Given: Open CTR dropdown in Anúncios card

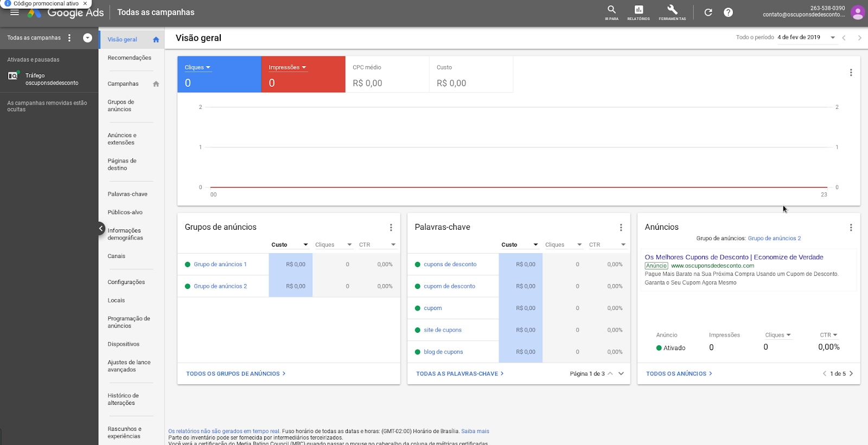Looking at the screenshot, I should (x=828, y=335).
